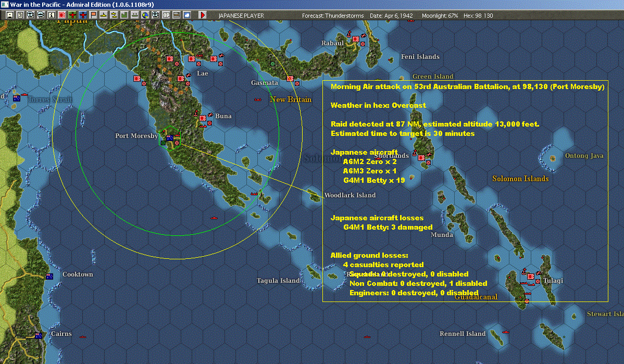Click 'G4M1 Betty: 3 damaged' report line
The image size is (624, 364).
pyautogui.click(x=388, y=227)
